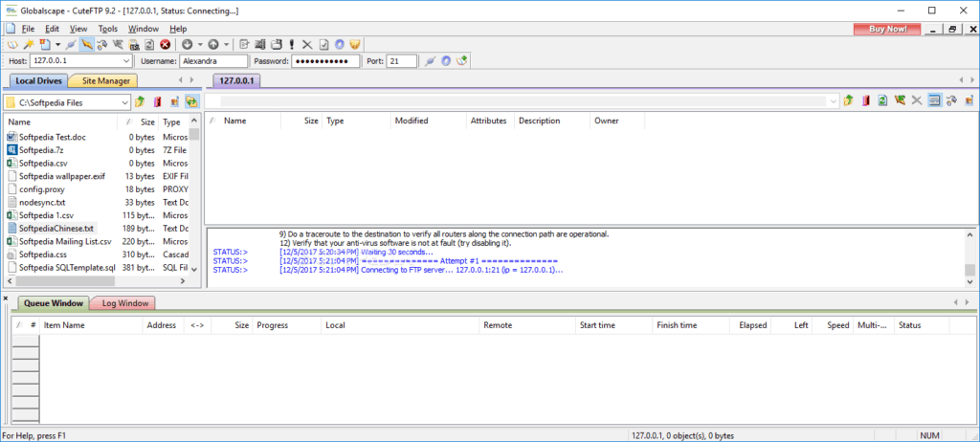Viewport: 980px width, 442px height.
Task: Click the Connection Wizard wand icon
Action: click(27, 44)
